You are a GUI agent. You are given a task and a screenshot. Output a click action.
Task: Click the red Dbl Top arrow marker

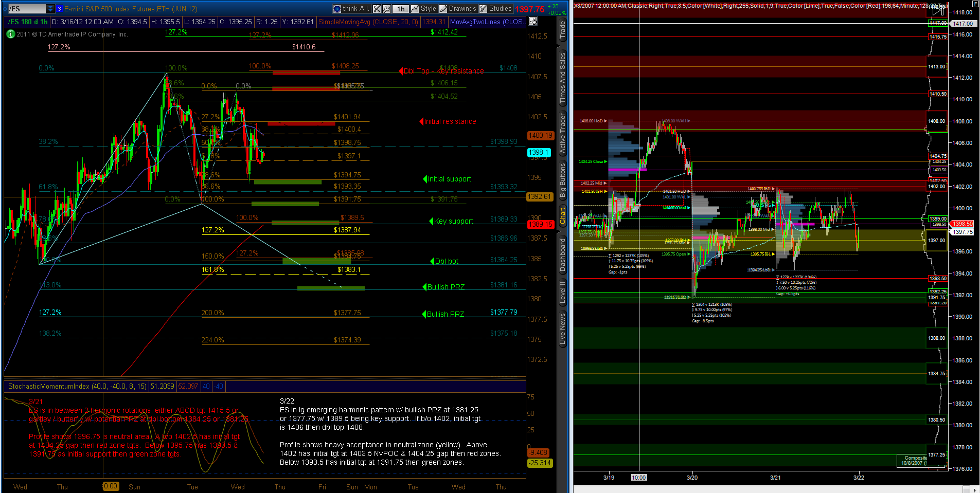pyautogui.click(x=401, y=71)
